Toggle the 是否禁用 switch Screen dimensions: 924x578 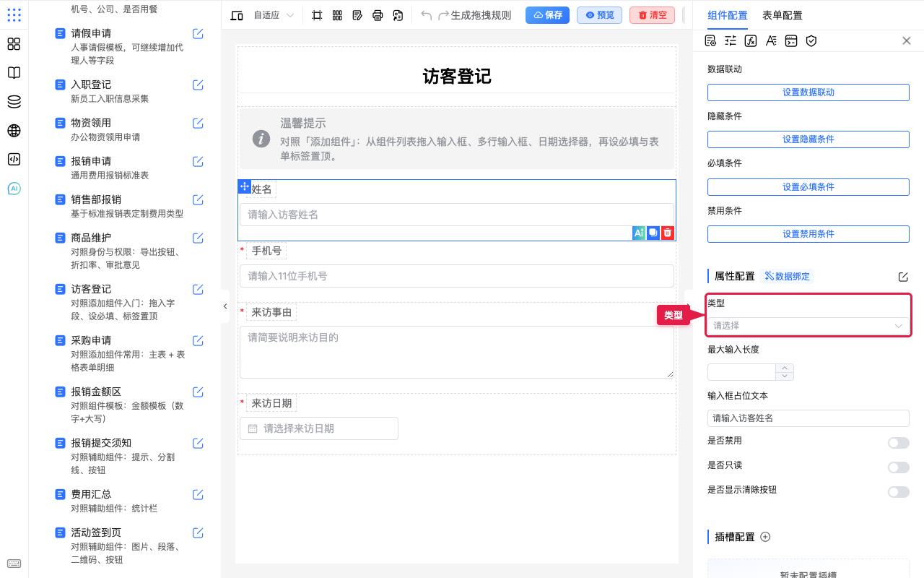[899, 443]
